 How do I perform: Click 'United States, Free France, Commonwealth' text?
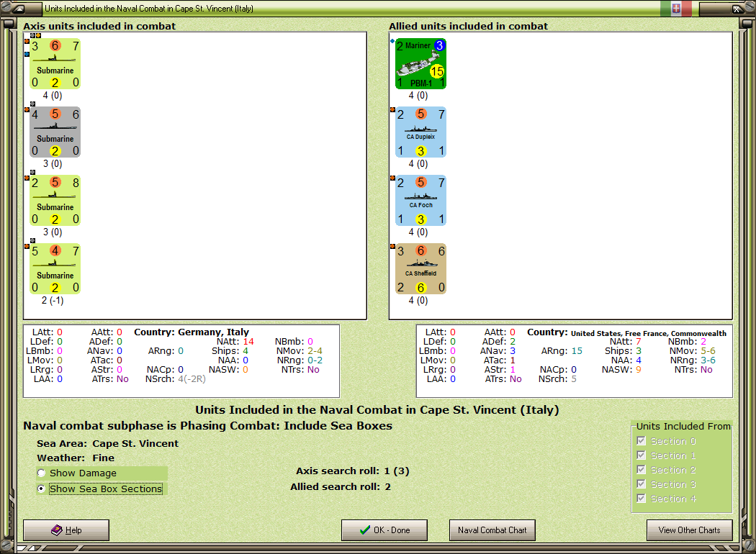(x=649, y=333)
